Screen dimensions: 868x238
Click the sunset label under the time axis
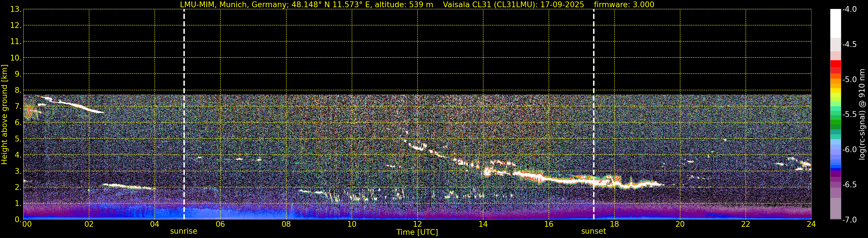pyautogui.click(x=593, y=231)
